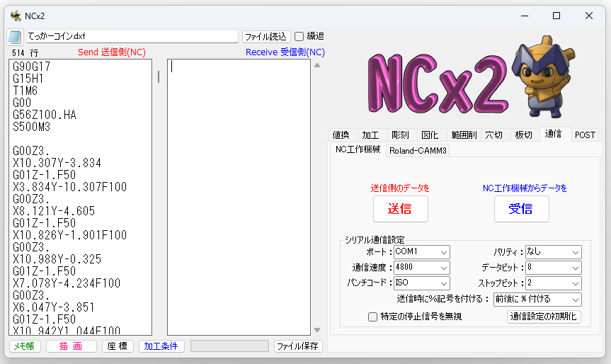Image resolution: width=611 pixels, height=364 pixels.
Task: Click the ファイル保存 button
Action: tap(298, 346)
